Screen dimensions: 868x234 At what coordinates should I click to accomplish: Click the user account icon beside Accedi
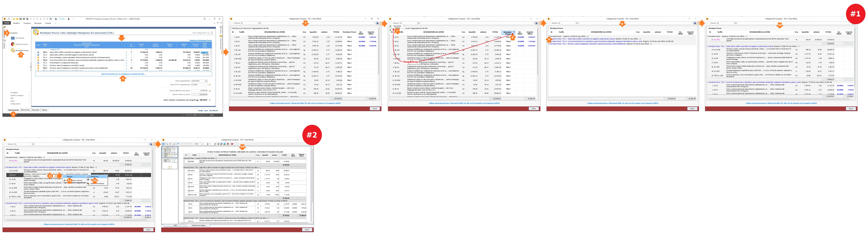69,19
